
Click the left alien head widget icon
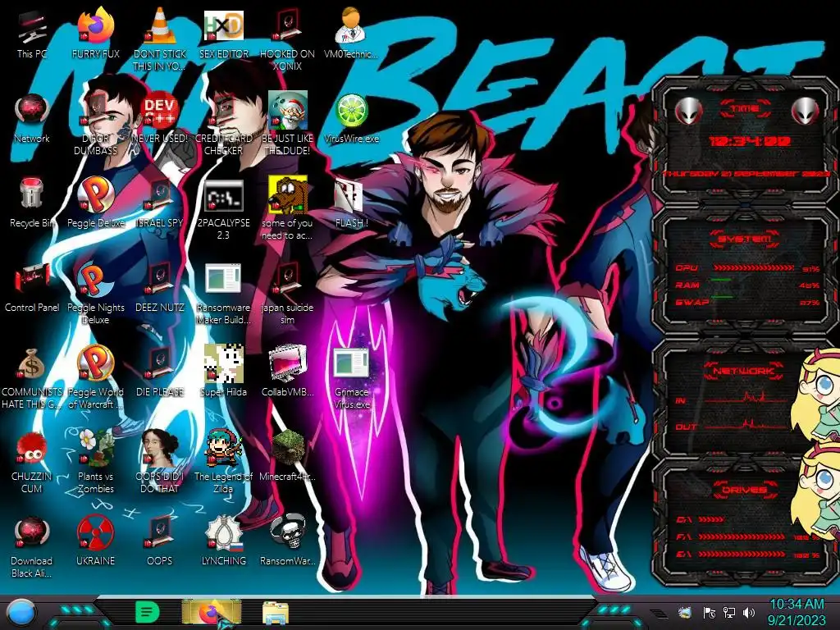688,112
